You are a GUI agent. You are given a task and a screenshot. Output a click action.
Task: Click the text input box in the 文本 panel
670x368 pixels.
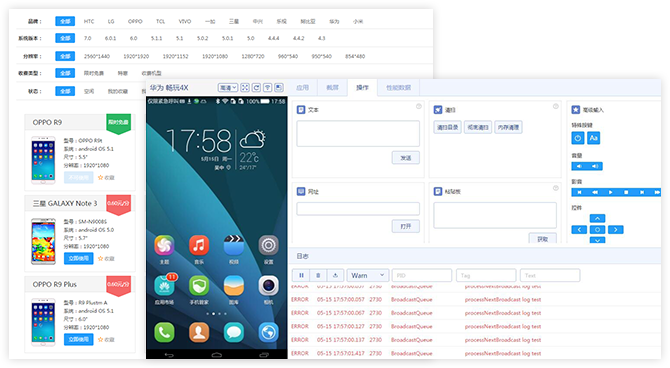click(x=358, y=133)
